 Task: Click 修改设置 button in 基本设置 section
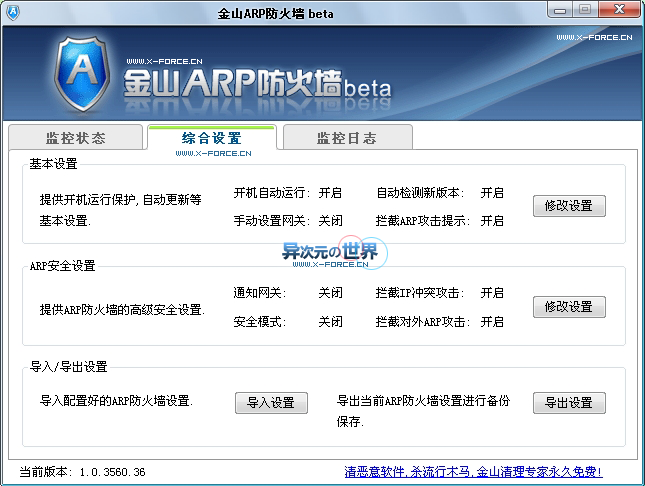(x=569, y=206)
